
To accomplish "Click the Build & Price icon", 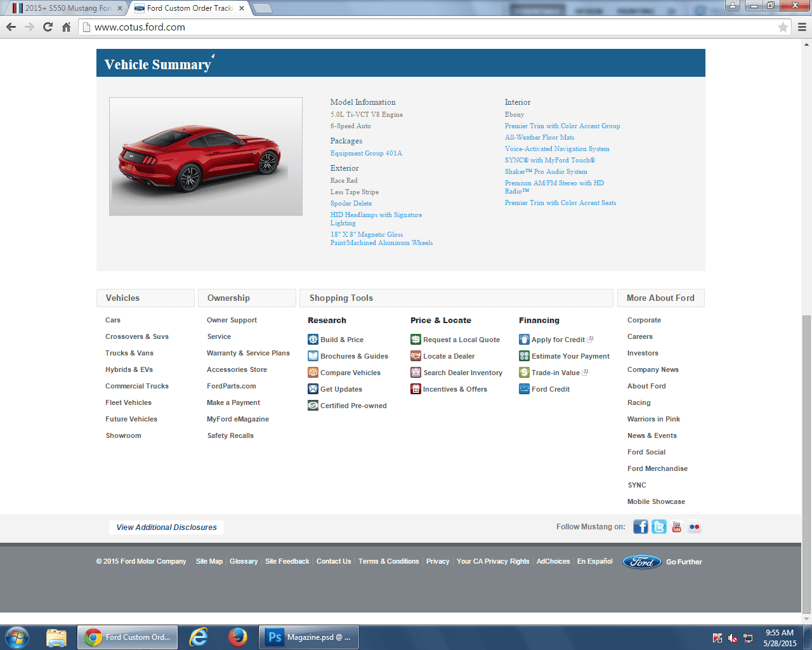I will point(313,340).
